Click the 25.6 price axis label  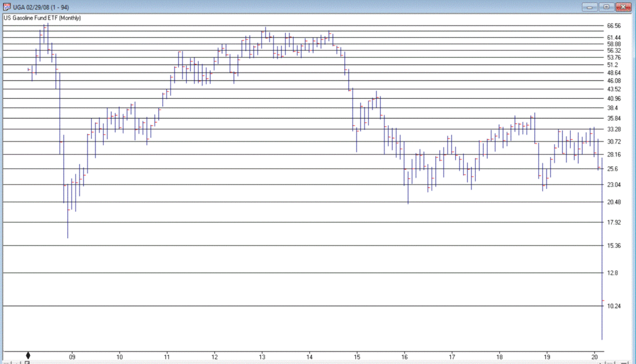click(x=612, y=168)
